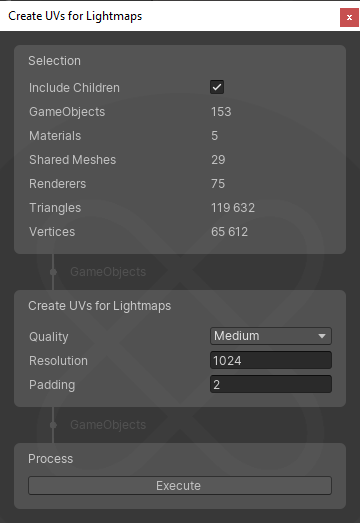This screenshot has height=523, width=360.
Task: Close the Create UVs for Lightmaps window
Action: click(349, 17)
